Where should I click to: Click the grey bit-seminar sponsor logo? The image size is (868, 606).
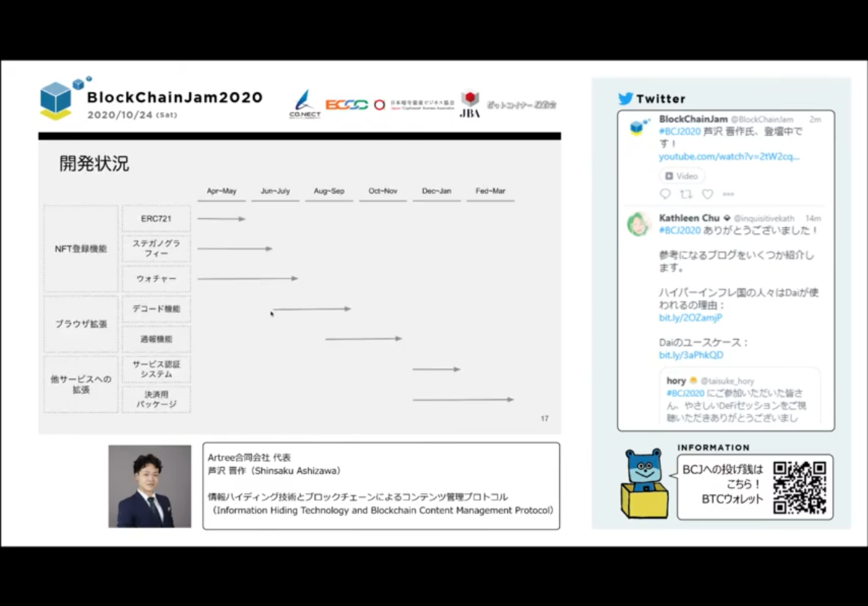pos(521,105)
